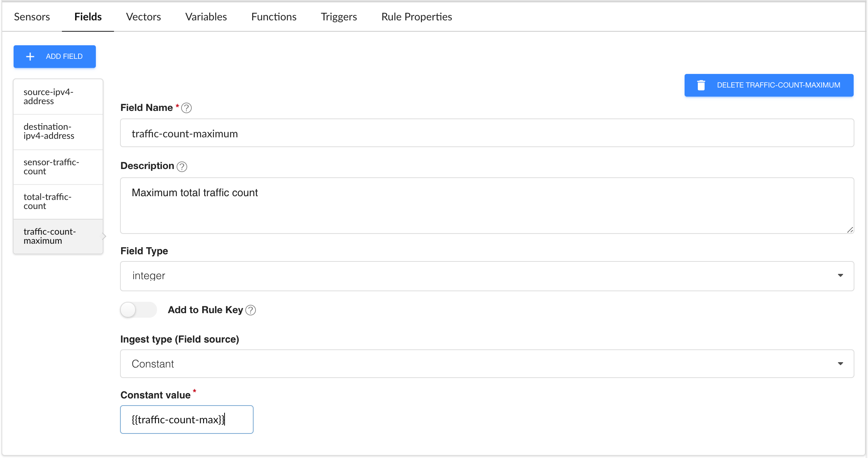Click inside the Field Name text box

tap(486, 134)
